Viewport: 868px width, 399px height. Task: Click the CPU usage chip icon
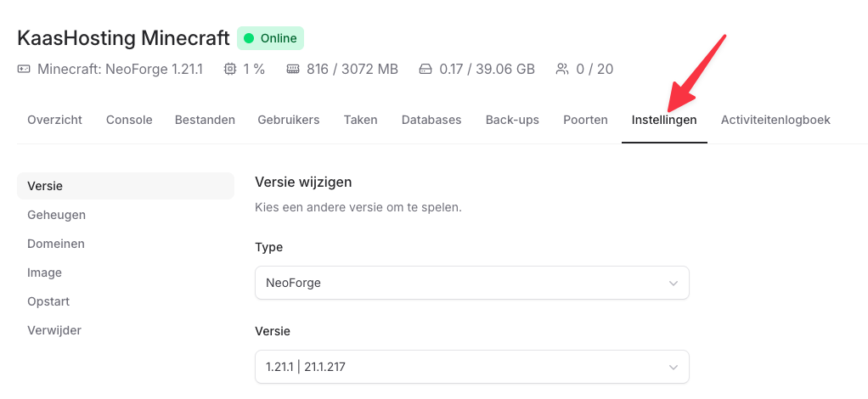point(230,69)
